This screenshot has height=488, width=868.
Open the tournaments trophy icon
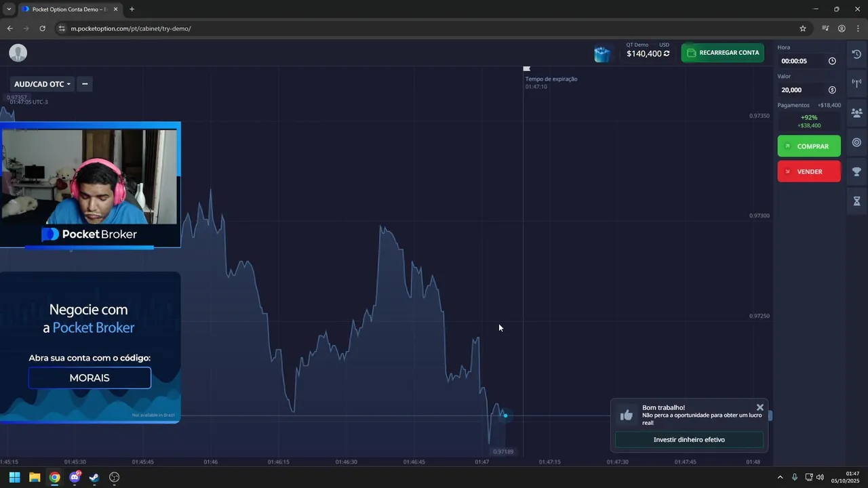click(x=856, y=171)
